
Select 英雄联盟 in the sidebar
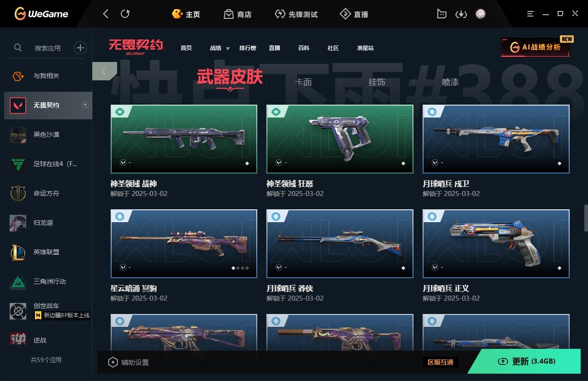pos(46,252)
